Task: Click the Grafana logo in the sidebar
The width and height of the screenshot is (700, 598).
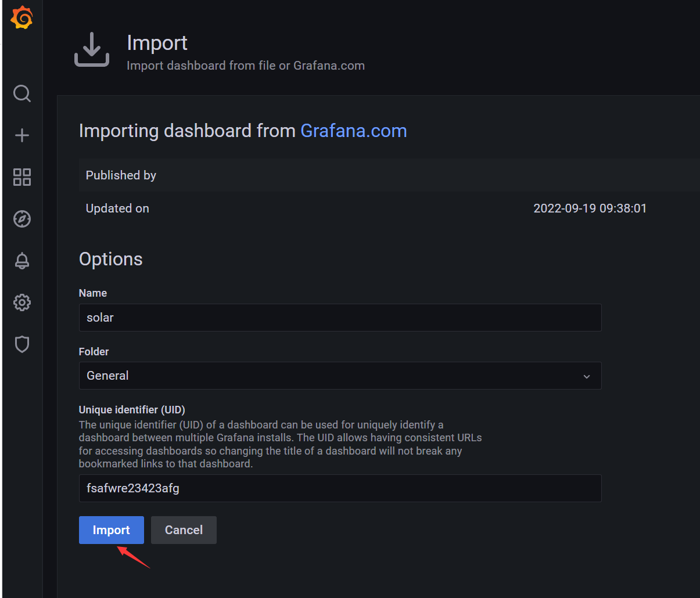Action: (x=21, y=17)
